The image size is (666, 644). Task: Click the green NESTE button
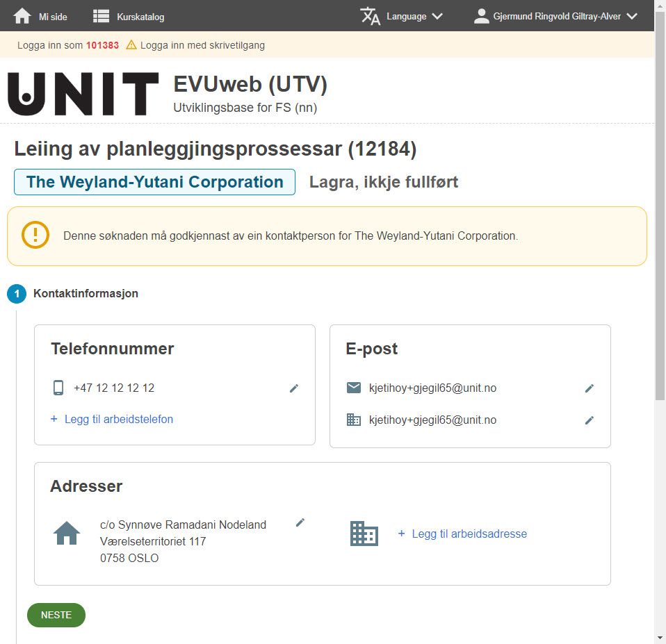click(x=56, y=615)
